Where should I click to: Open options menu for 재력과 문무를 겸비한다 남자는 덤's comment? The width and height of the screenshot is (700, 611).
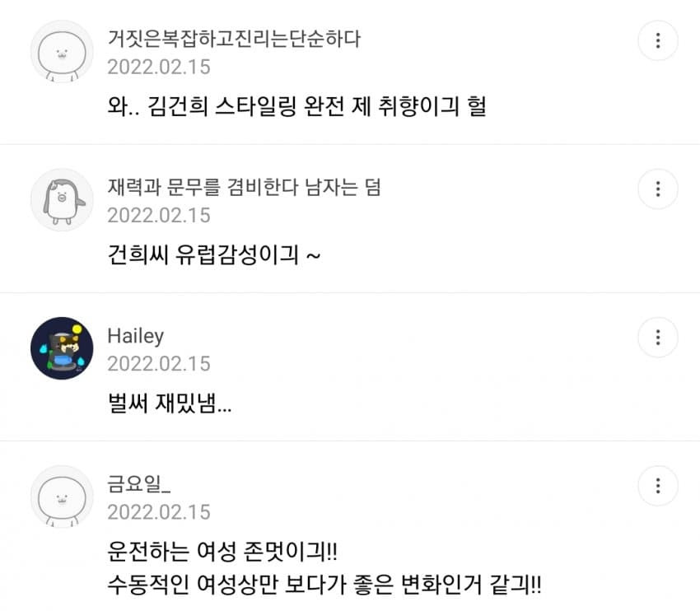click(658, 189)
